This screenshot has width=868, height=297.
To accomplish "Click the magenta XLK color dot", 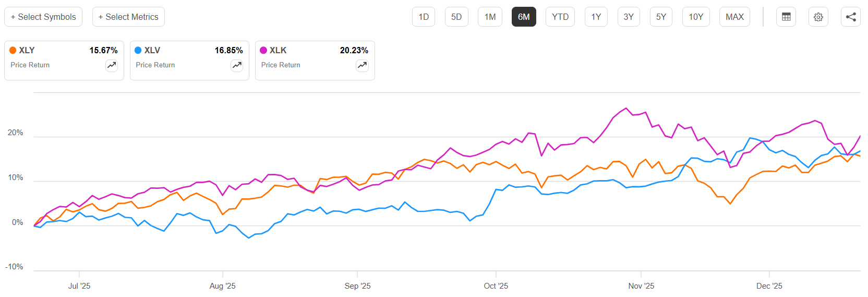I will [263, 50].
